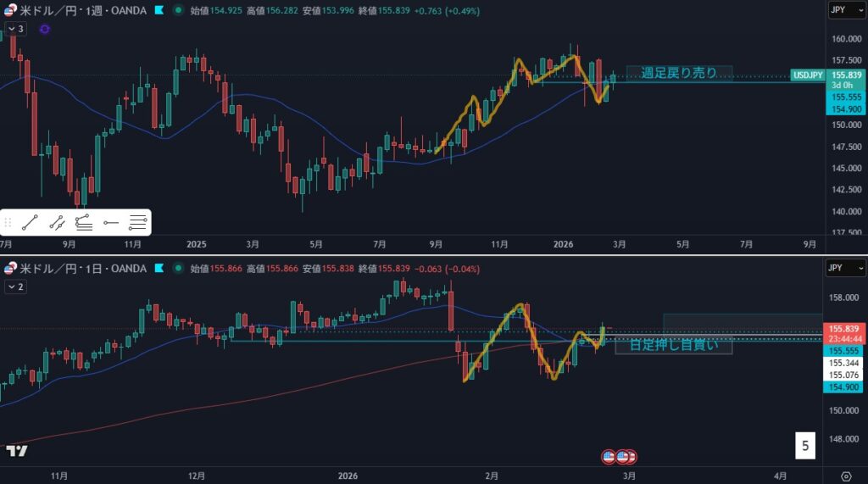Image resolution: width=868 pixels, height=484 pixels.
Task: Expand the daily chart's indicator legend showing 2
Action: click(x=16, y=287)
